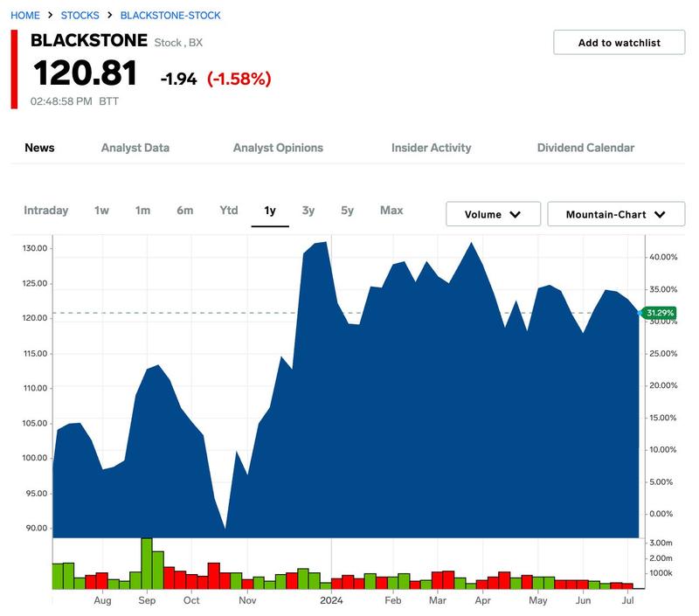Viewport: 699px width, 616px height.
Task: Show the 5y chart range
Action: pos(347,211)
